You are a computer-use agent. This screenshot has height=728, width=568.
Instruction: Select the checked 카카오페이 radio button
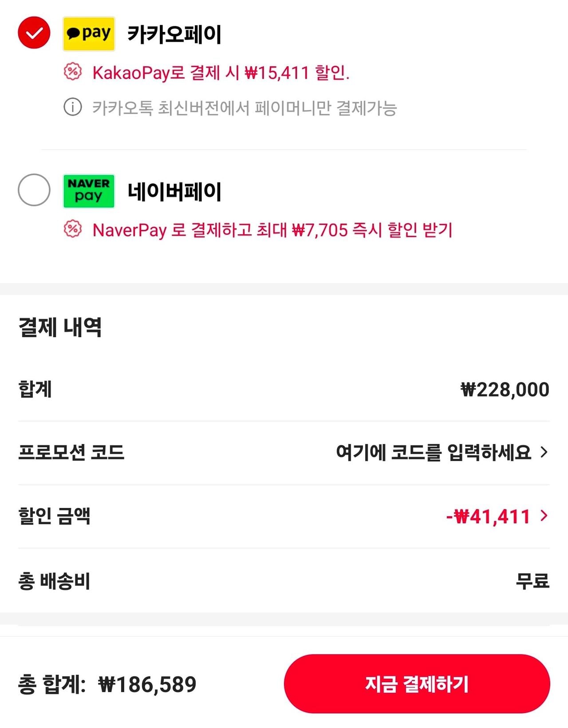point(34,33)
